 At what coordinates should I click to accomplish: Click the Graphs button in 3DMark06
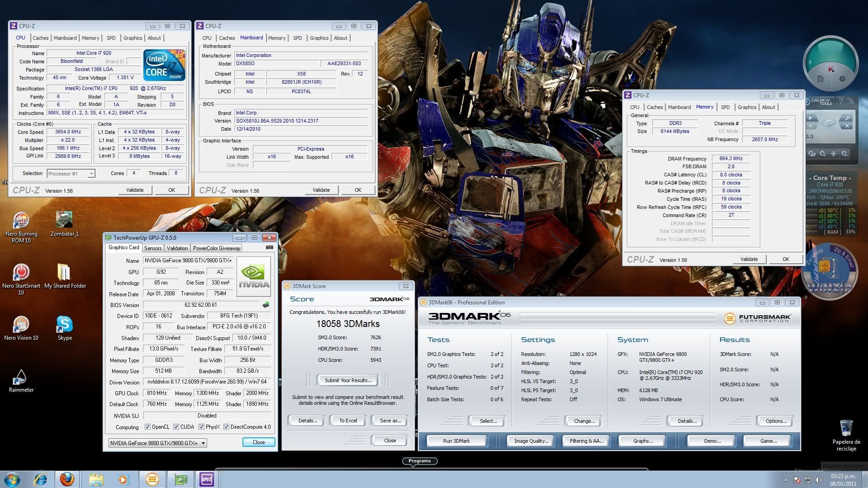click(643, 441)
